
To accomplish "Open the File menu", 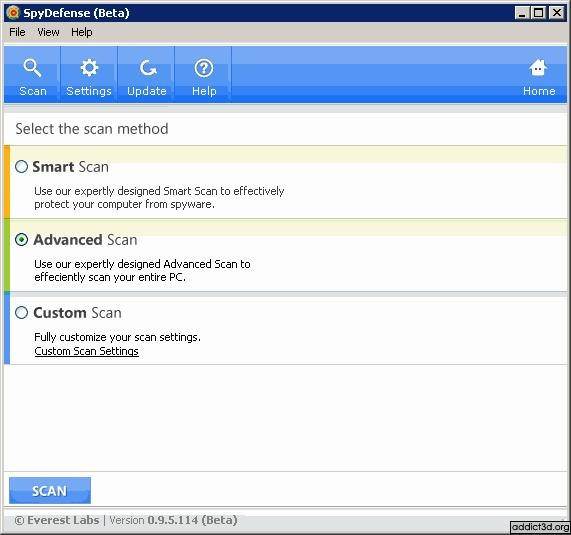I will pyautogui.click(x=17, y=32).
